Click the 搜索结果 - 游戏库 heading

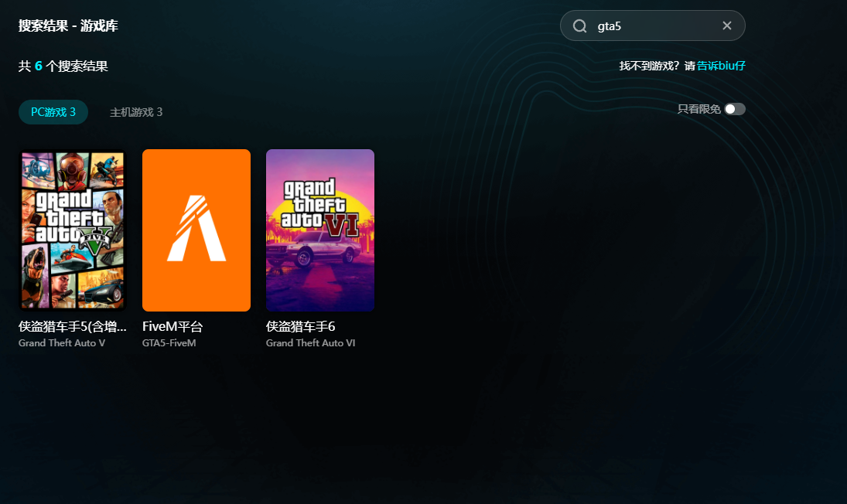click(68, 26)
